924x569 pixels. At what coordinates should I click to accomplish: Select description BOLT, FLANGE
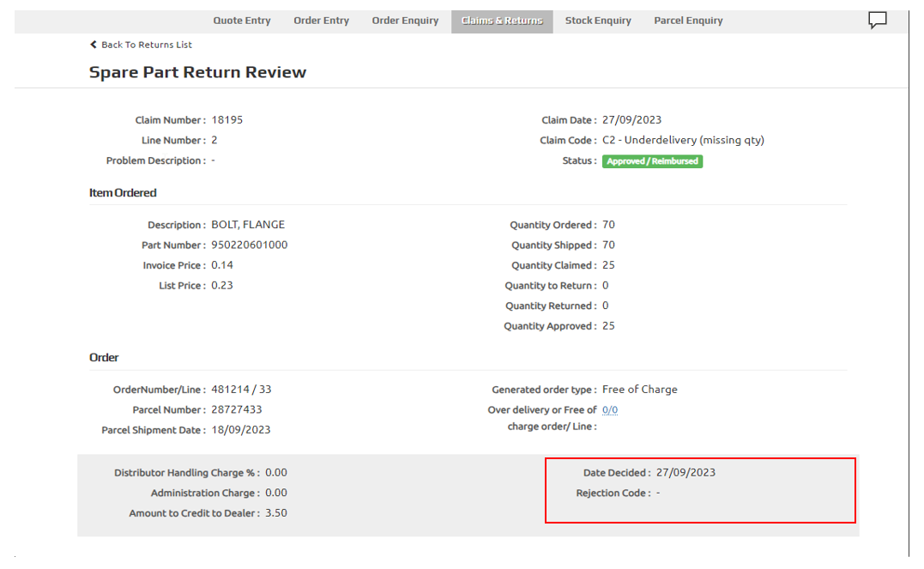point(248,225)
